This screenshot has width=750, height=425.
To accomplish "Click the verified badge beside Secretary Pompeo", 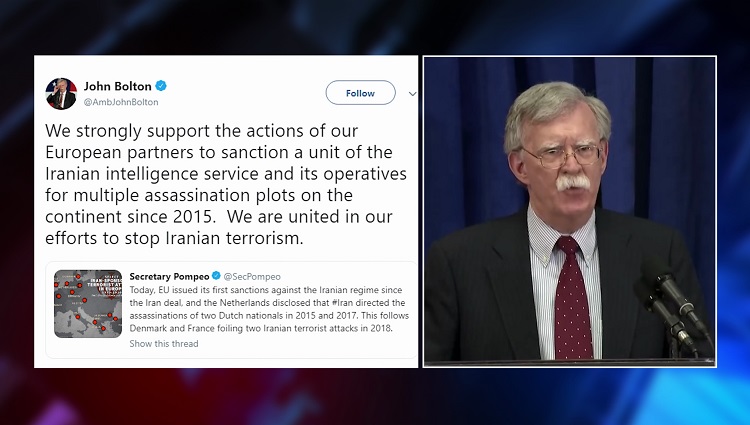I will click(216, 275).
